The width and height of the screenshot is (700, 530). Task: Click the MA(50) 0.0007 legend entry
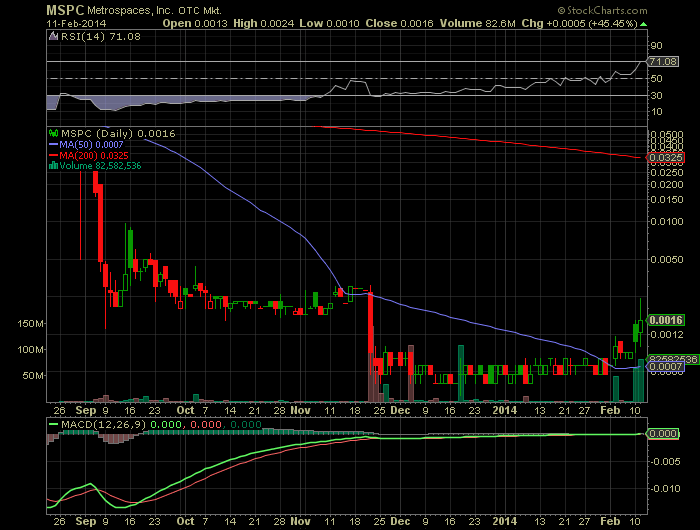pyautogui.click(x=86, y=145)
